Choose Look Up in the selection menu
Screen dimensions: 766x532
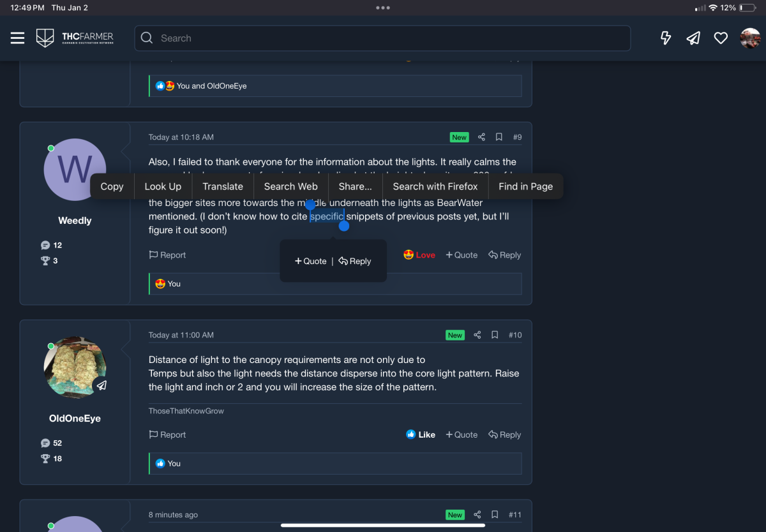(163, 186)
